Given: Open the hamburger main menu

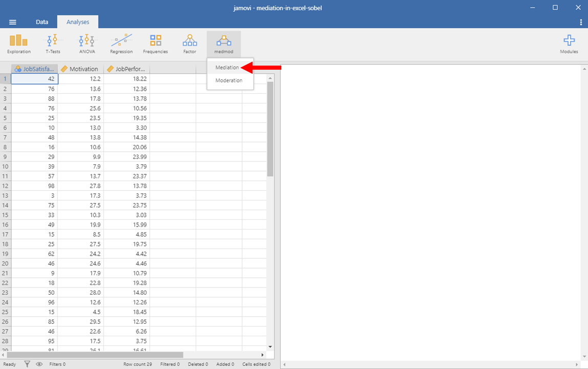Looking at the screenshot, I should tap(13, 22).
